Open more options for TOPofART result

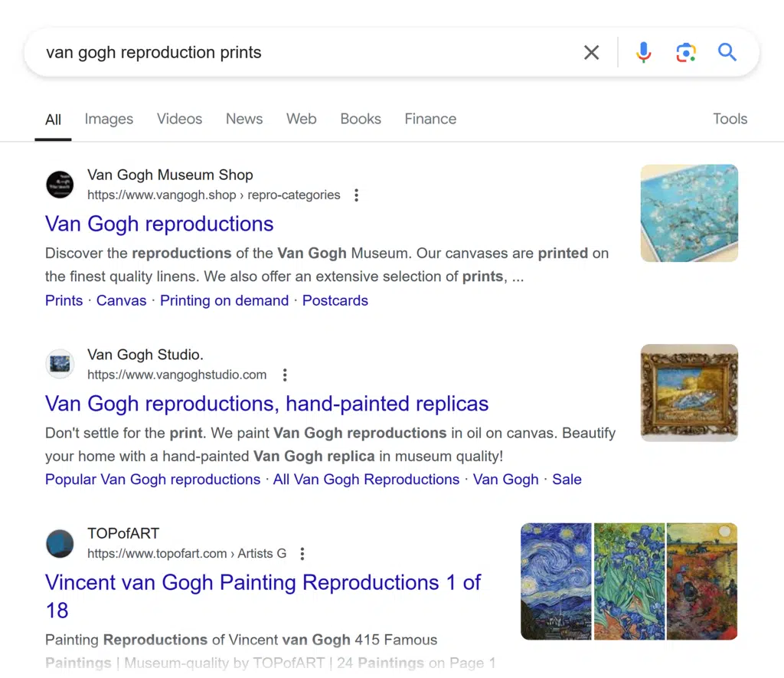pos(302,554)
